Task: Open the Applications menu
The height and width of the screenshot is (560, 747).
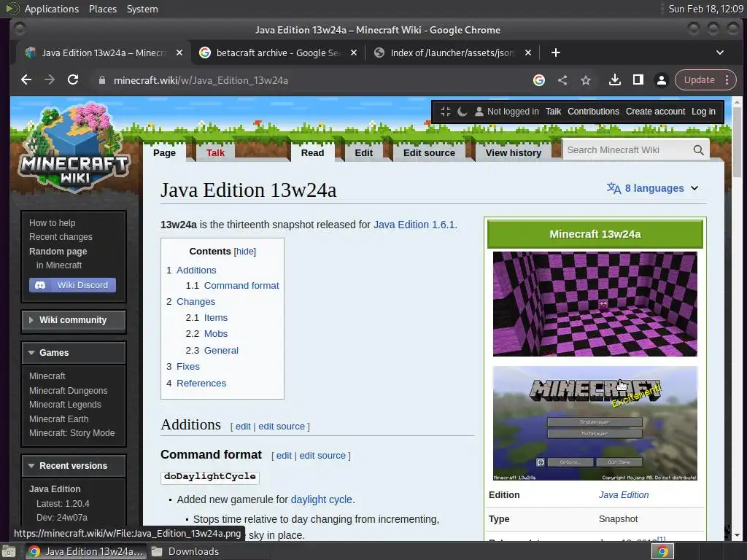Action: (x=52, y=9)
